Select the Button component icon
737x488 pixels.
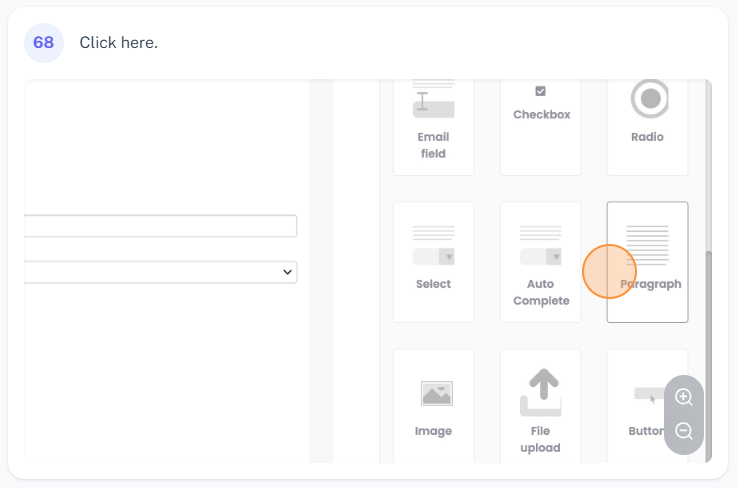[x=647, y=396]
